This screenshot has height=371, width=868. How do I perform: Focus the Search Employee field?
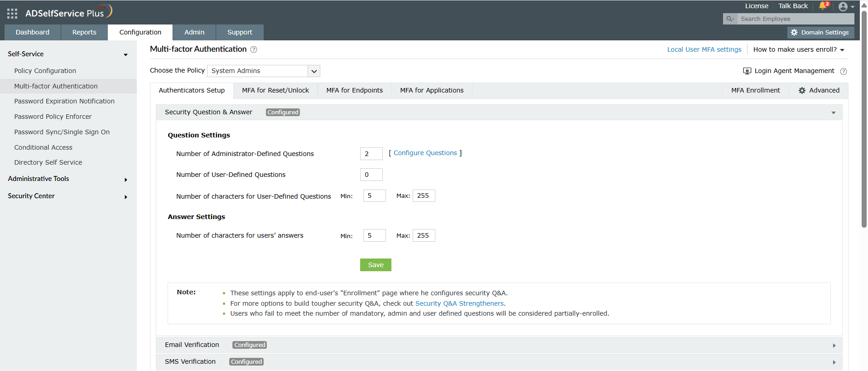coord(796,19)
